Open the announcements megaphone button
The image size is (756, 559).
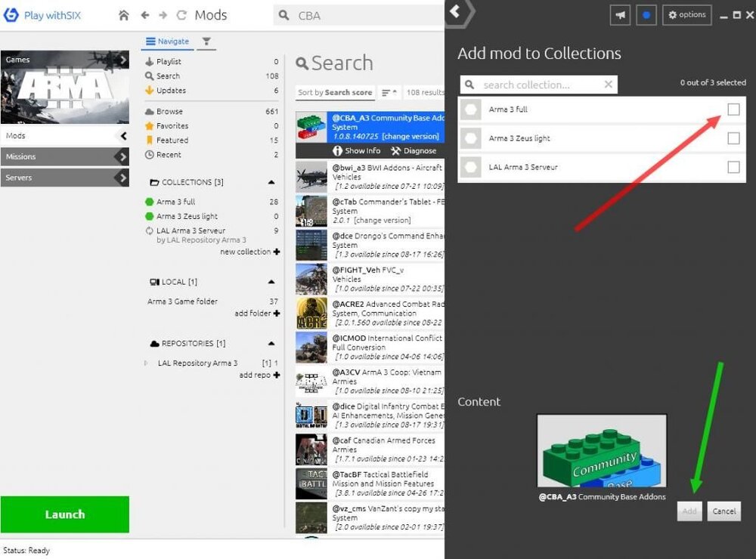coord(620,15)
